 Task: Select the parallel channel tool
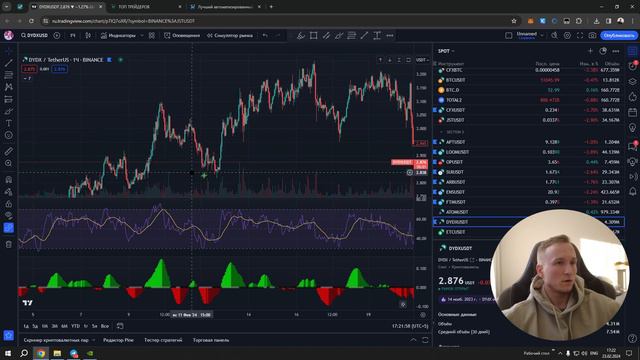(326, 36)
